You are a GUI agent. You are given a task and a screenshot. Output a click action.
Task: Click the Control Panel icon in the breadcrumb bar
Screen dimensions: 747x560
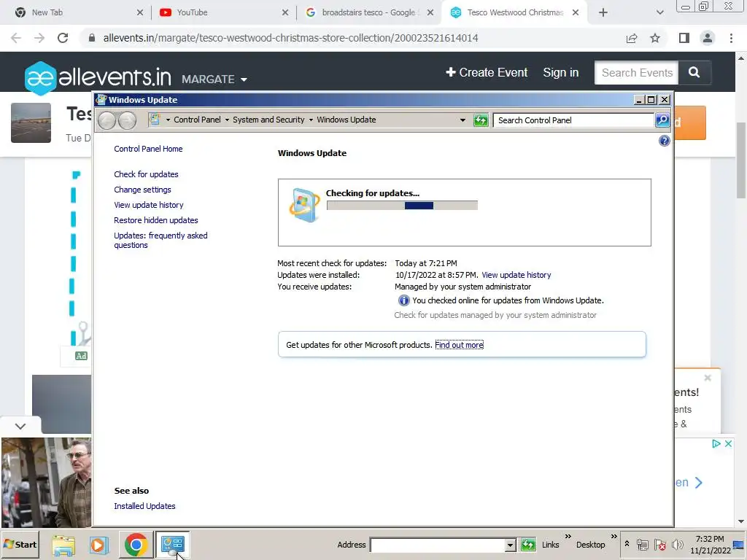pos(155,119)
